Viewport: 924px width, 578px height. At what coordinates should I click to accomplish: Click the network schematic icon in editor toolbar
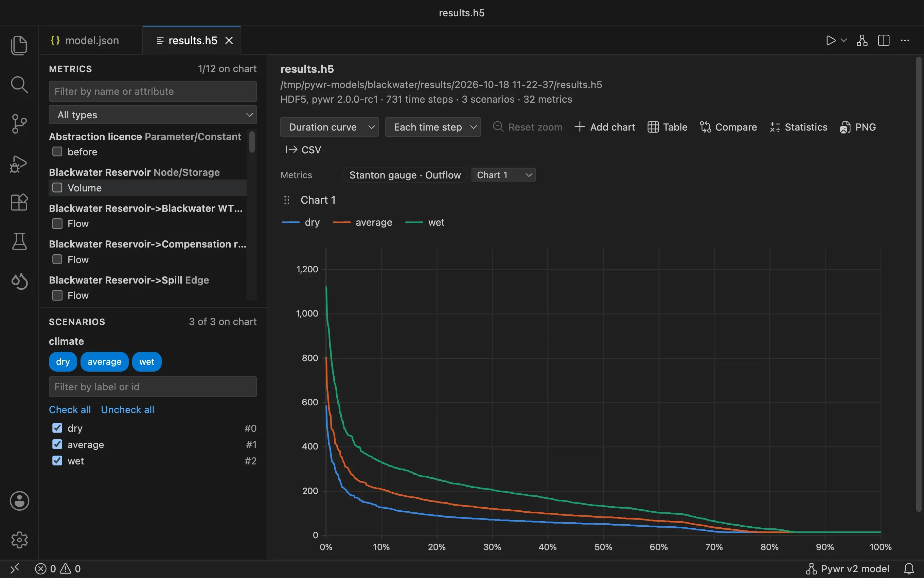coord(862,40)
